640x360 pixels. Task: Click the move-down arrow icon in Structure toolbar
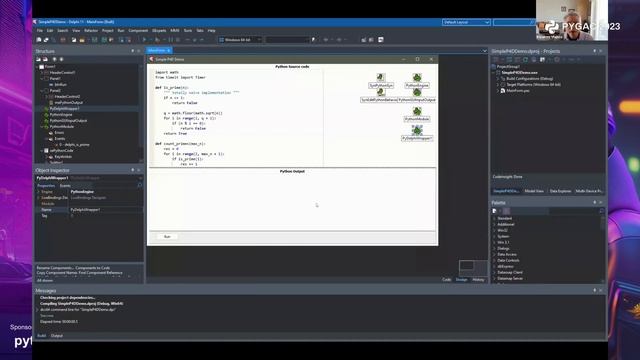tap(61, 59)
